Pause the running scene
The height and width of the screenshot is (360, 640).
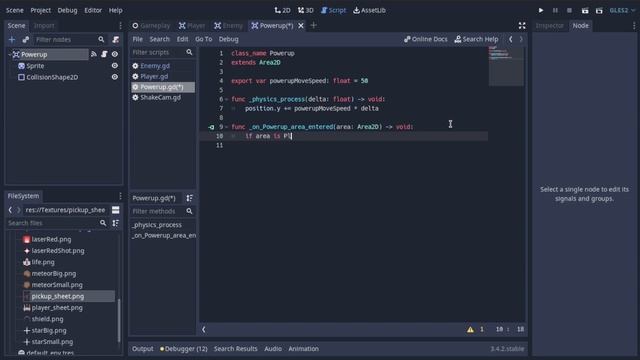click(x=555, y=10)
